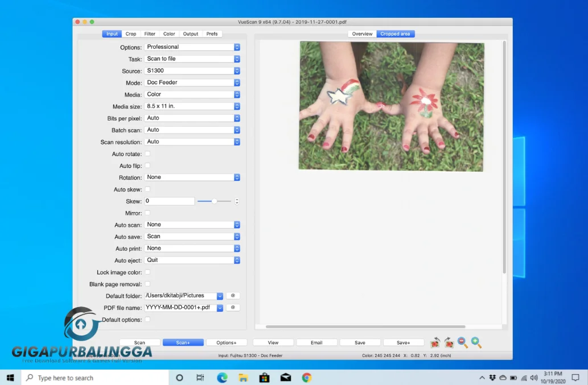Click the Save+ button
The width and height of the screenshot is (588, 385).
(x=404, y=343)
